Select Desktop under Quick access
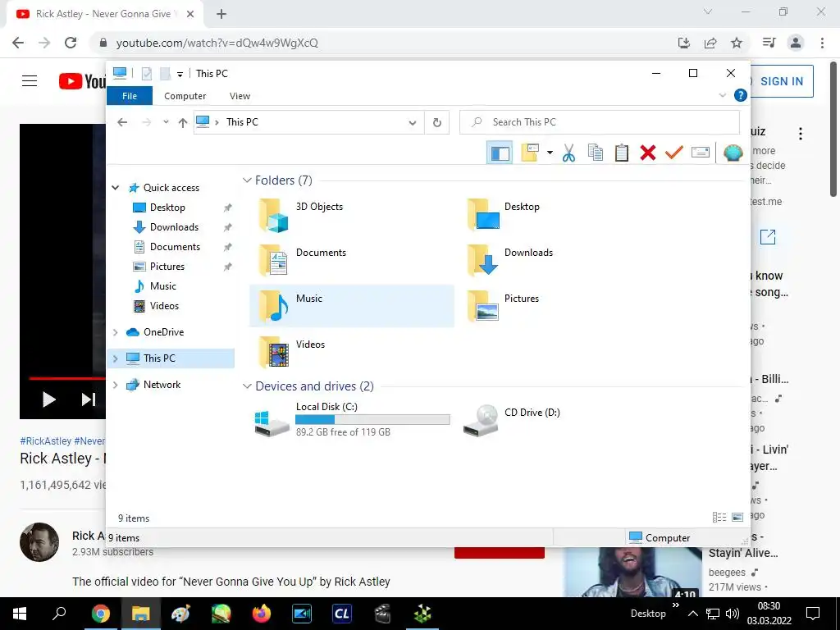840x630 pixels. click(167, 208)
